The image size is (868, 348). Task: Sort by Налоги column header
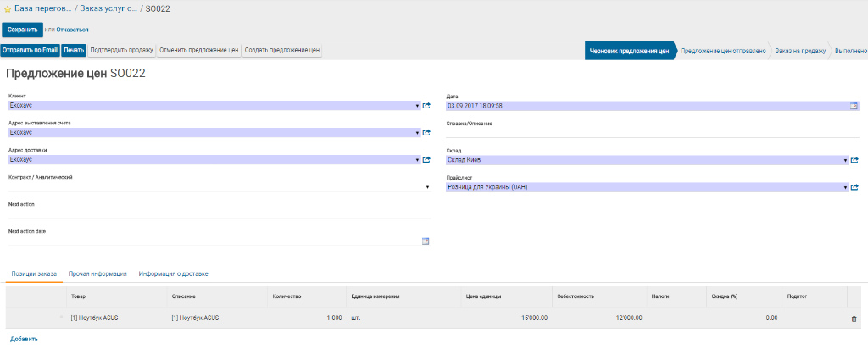click(677, 296)
